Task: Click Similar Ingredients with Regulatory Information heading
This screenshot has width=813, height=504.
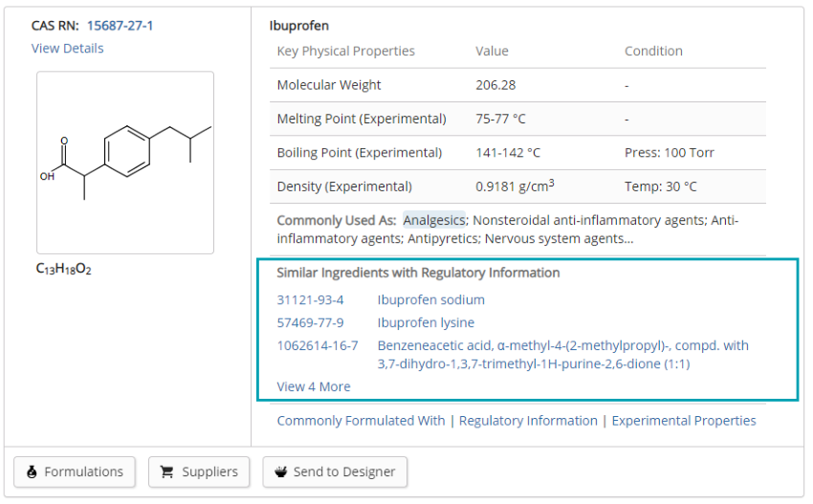Action: (x=418, y=273)
